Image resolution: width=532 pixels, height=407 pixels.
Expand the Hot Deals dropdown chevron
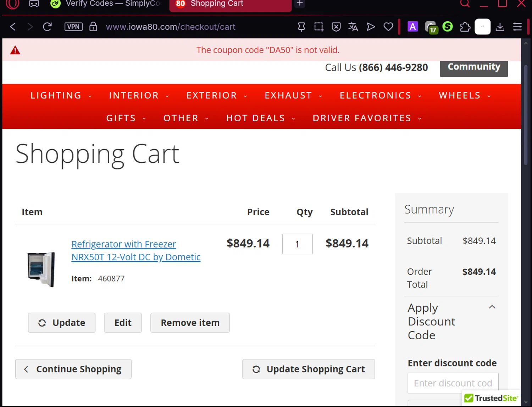coord(293,119)
